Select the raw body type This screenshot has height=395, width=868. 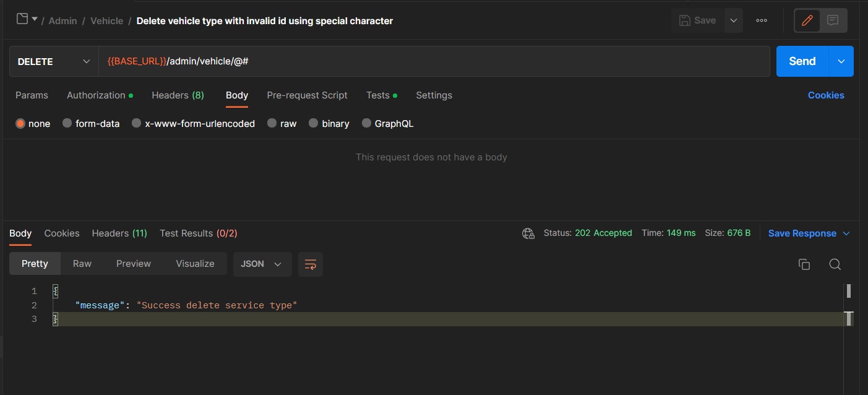tap(281, 123)
